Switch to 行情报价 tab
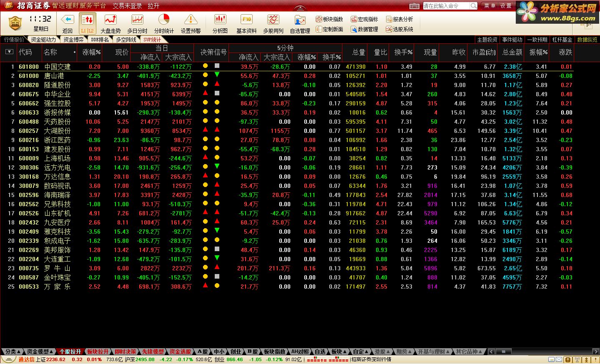Viewport: 600px width, 364px height. 14,40
